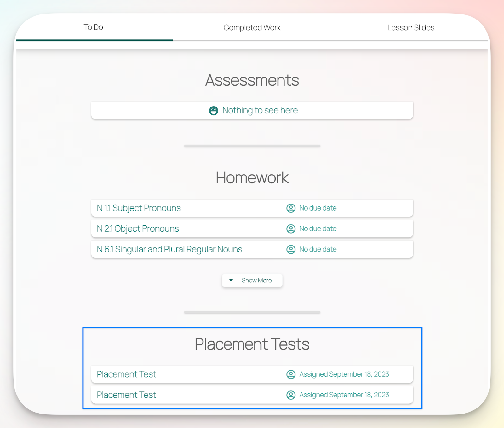Open N 6.1 Singular and Plural Regular Nouns
Screen dimensions: 504x428
[252, 249]
